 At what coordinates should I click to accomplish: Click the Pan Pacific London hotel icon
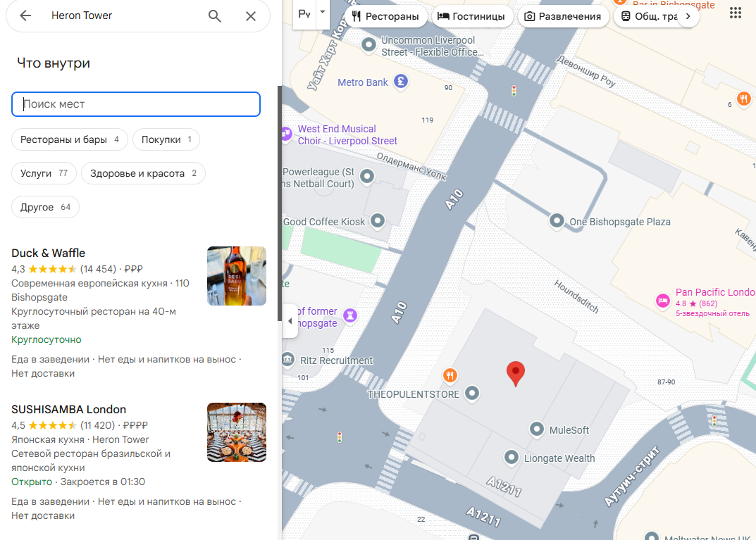point(664,301)
